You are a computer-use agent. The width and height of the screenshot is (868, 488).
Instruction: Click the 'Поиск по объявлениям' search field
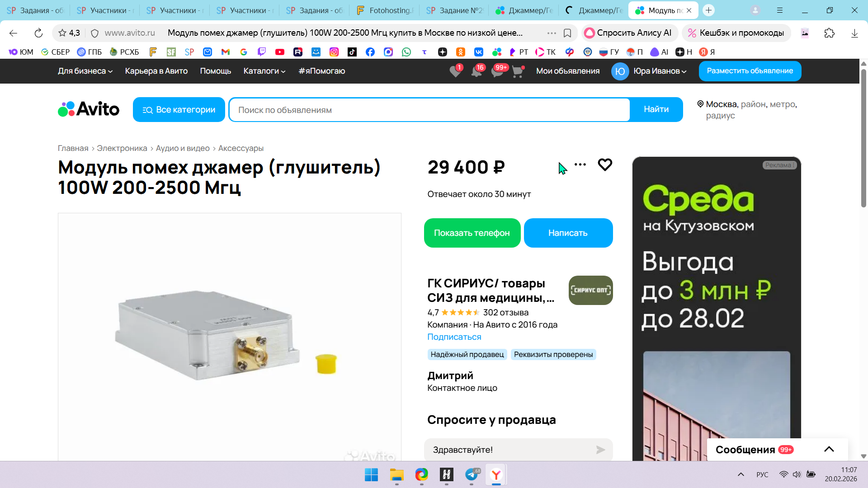429,110
